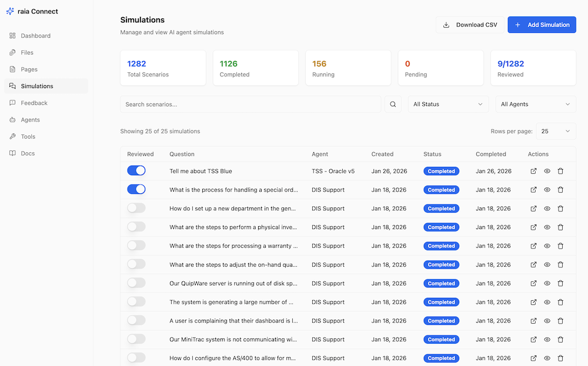Download the simulations as CSV

(x=470, y=25)
